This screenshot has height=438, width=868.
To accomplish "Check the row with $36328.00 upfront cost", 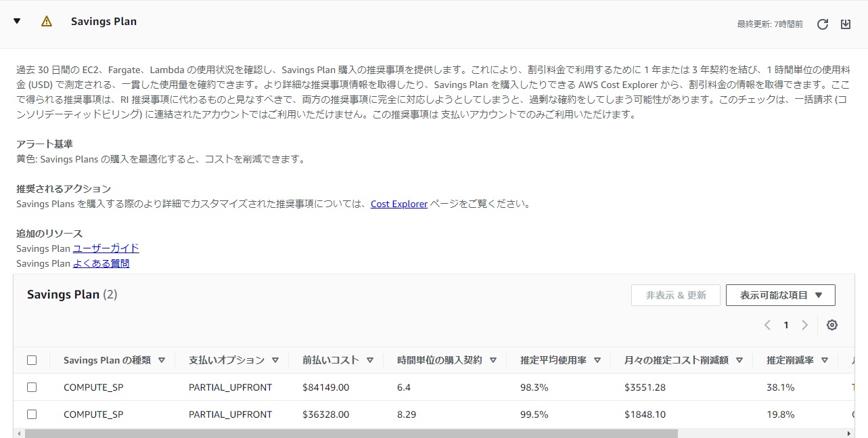I will point(32,414).
